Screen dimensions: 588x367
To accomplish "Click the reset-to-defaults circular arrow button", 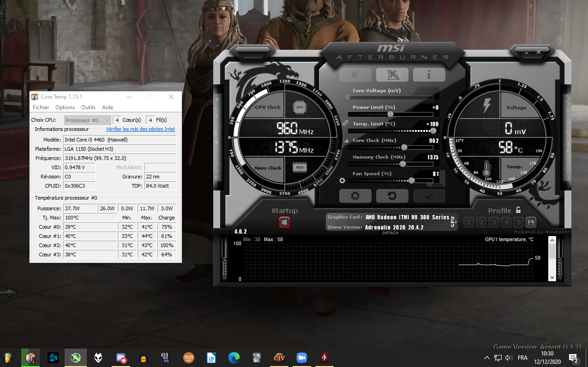I will point(392,196).
